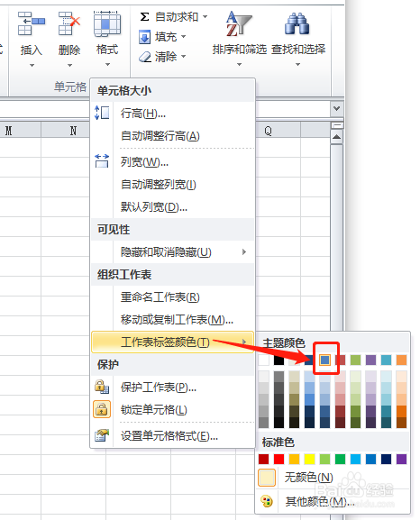
Task: Expand the formula bar chevron
Action: click(x=336, y=109)
